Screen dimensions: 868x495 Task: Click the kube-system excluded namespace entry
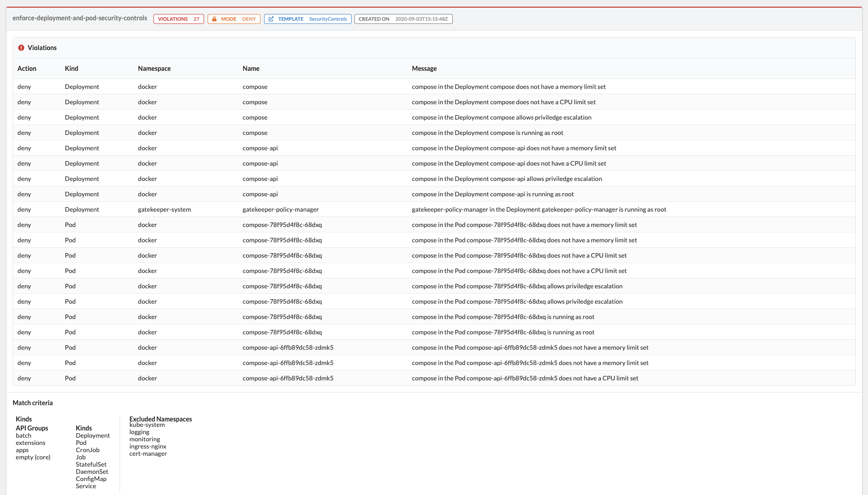click(147, 425)
